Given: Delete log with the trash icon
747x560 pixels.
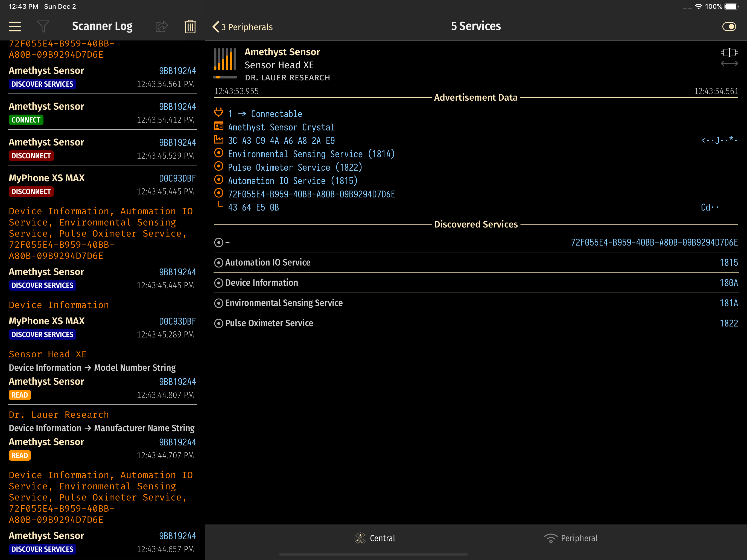Looking at the screenshot, I should click(190, 26).
